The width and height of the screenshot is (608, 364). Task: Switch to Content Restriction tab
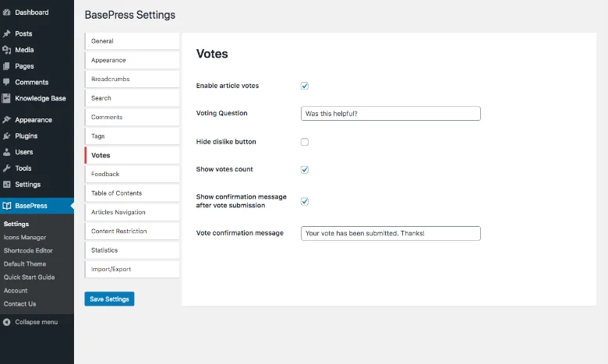coord(133,231)
